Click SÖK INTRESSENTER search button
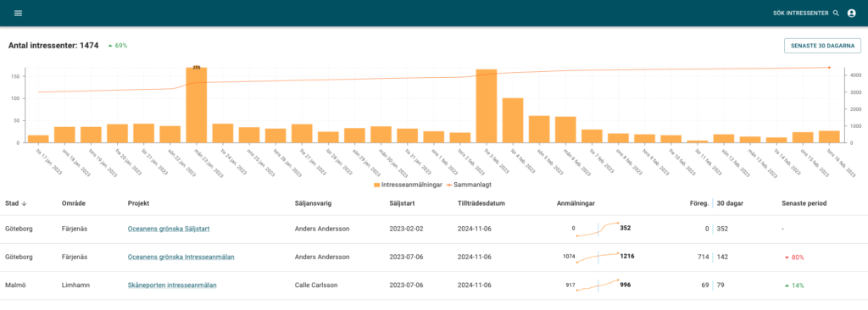868x310 pixels. pyautogui.click(x=807, y=14)
